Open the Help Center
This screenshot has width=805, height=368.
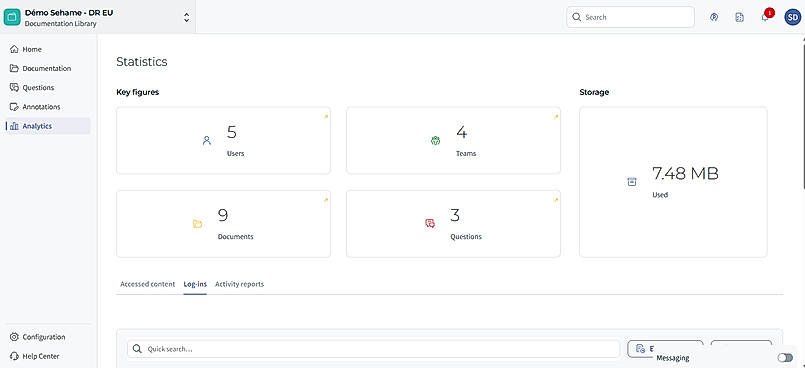41,356
